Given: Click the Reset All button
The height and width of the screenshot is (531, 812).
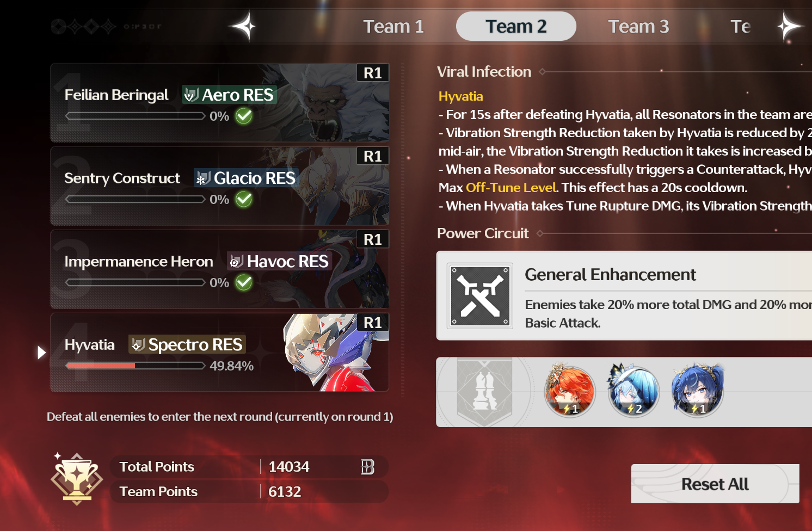Looking at the screenshot, I should 715,484.
